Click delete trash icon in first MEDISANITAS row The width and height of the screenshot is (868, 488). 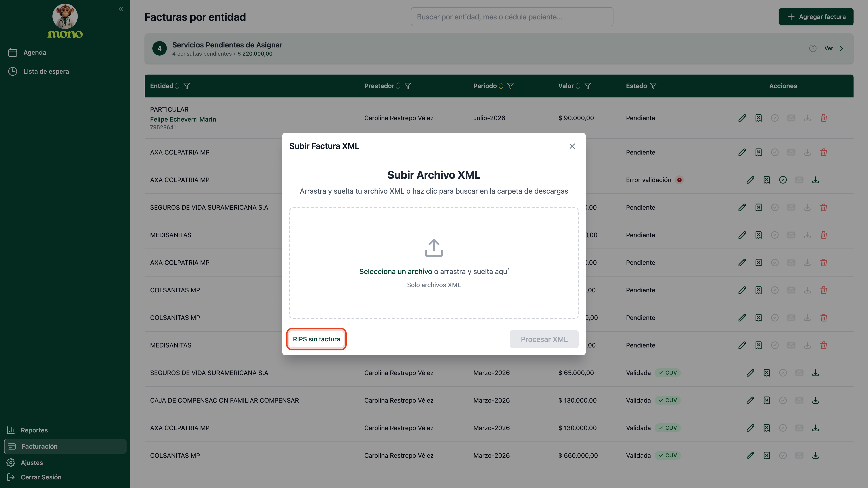pyautogui.click(x=823, y=235)
